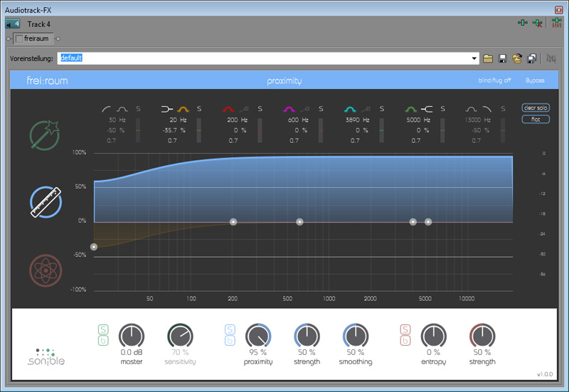Select the blue ruler proximity mode icon
Image resolution: width=569 pixels, height=392 pixels.
[x=45, y=203]
